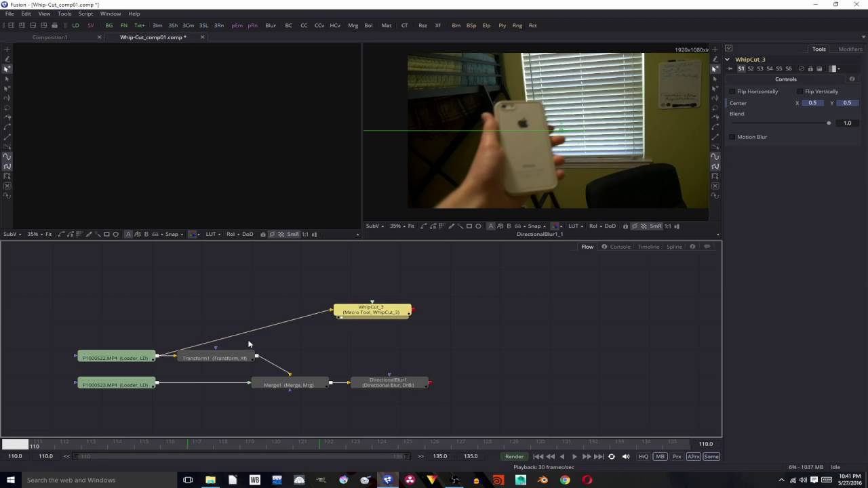
Task: Switch to the Timeline tab
Action: [x=648, y=247]
